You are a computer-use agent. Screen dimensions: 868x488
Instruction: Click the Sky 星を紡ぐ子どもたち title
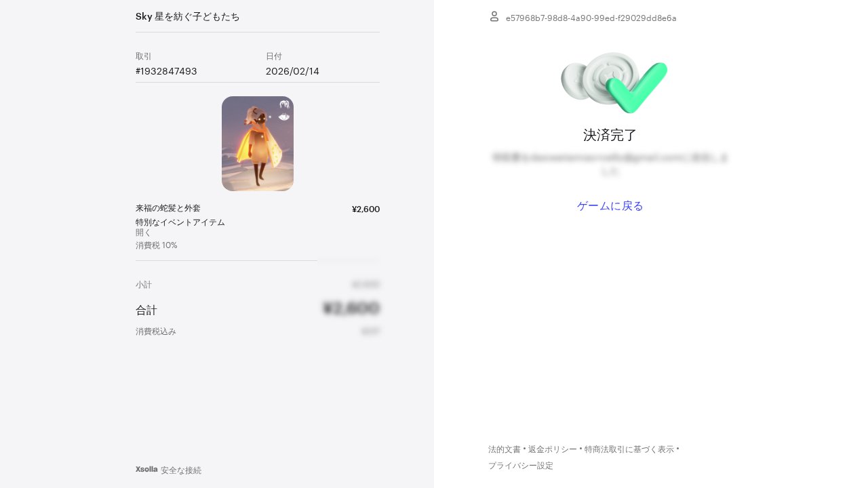click(188, 16)
